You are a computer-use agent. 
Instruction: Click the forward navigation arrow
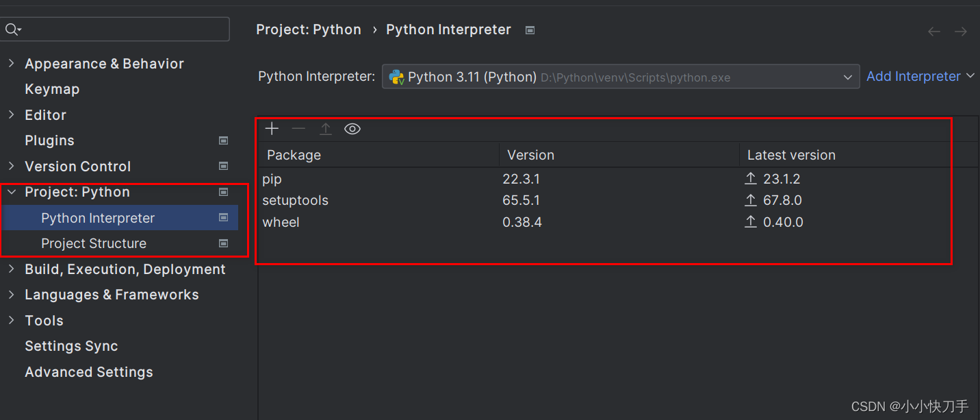tap(961, 32)
